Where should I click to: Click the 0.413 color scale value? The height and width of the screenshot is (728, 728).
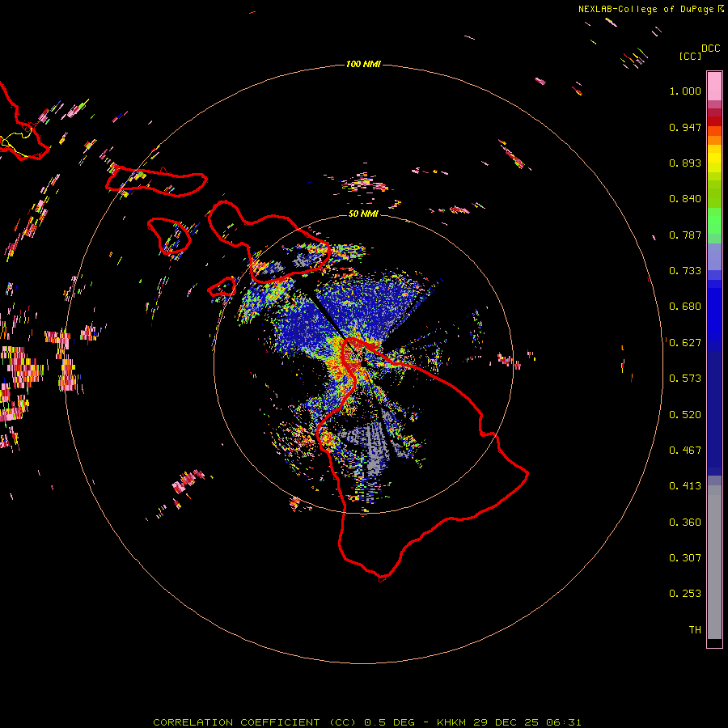coord(685,486)
